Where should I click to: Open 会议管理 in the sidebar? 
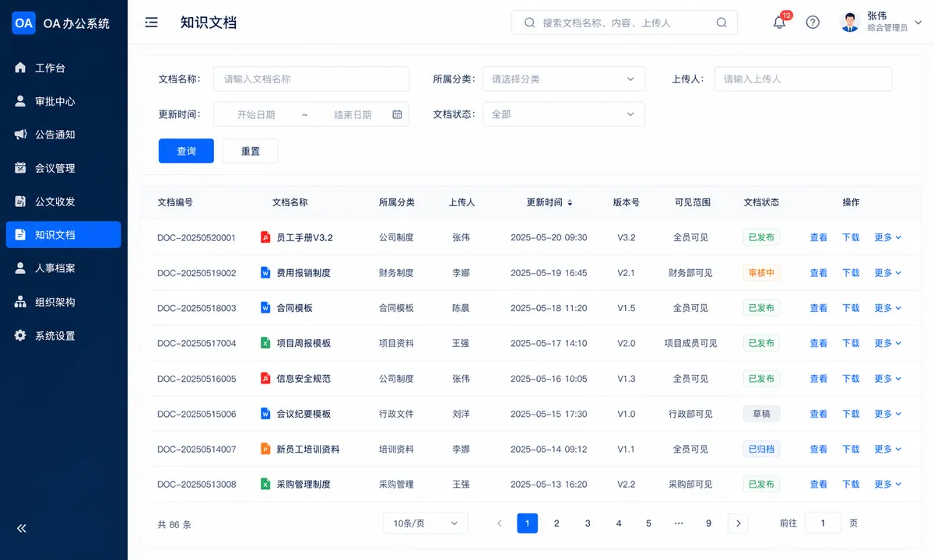64,168
